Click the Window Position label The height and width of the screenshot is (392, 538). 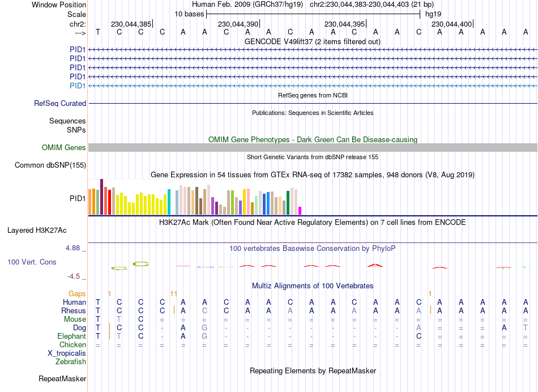pos(59,5)
